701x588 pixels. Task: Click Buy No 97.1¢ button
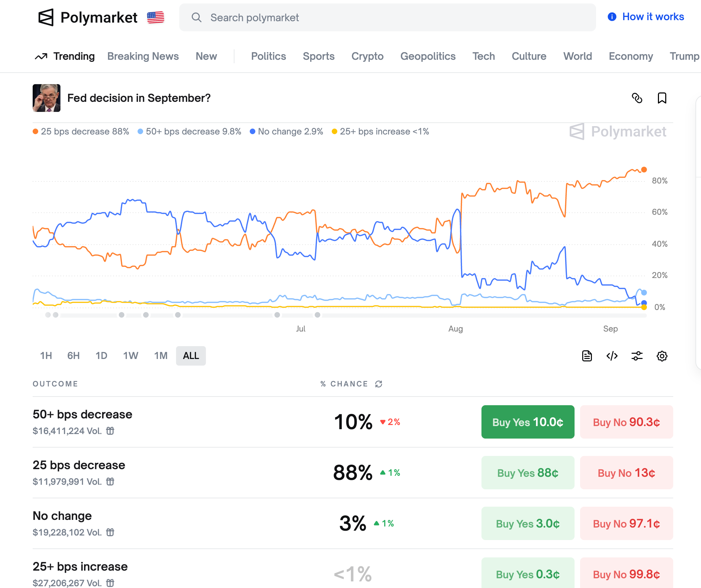click(x=627, y=523)
